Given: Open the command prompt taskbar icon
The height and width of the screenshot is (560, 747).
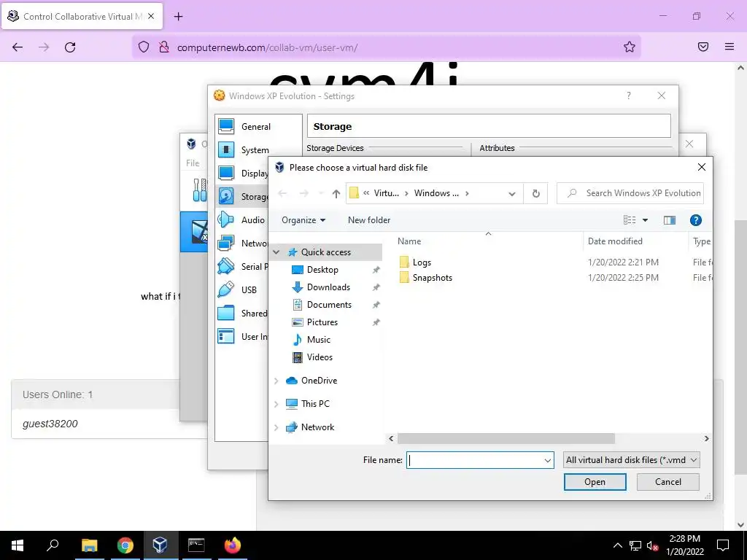Looking at the screenshot, I should pyautogui.click(x=196, y=545).
